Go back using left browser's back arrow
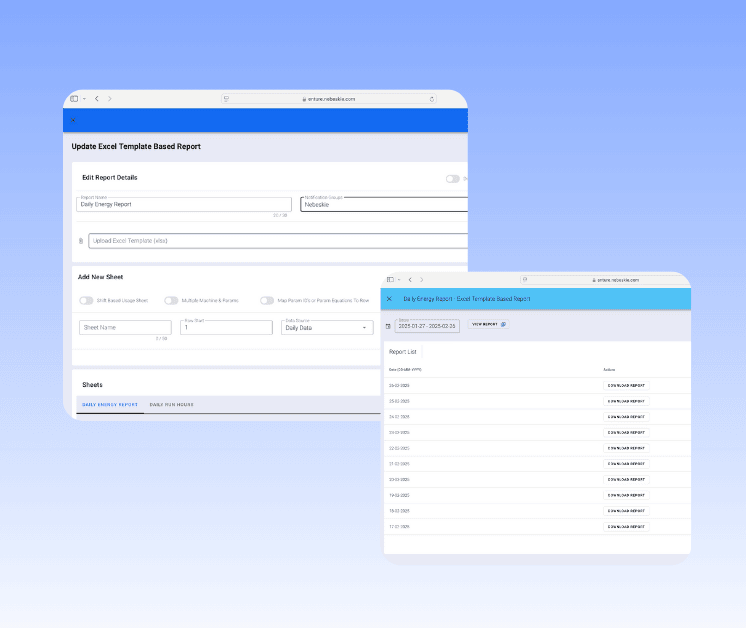Viewport: 746px width, 628px height. [x=96, y=99]
